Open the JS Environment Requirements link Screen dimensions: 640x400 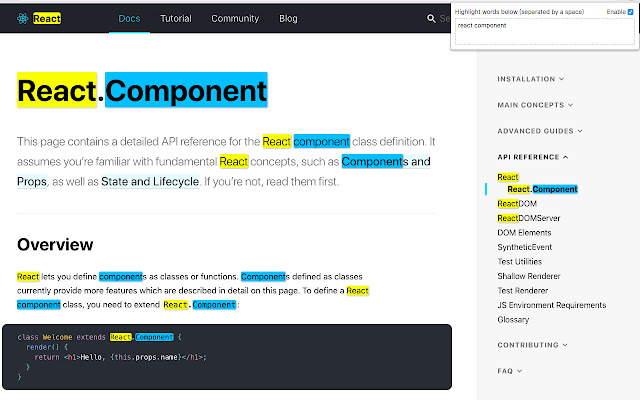click(551, 305)
